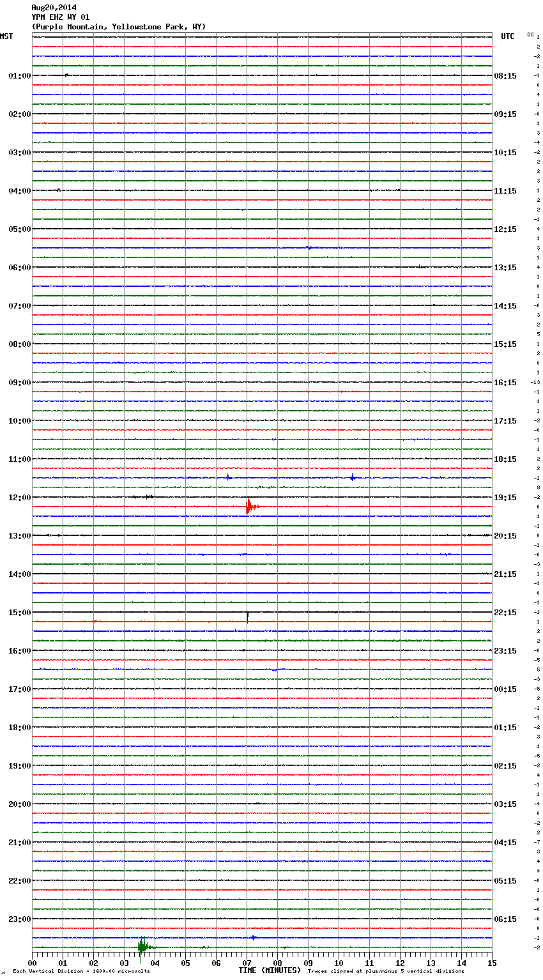Click the "Traces clipped at plus/minus 5 vertical divisions" note
Image resolution: width=543 pixels, height=980 pixels.
tap(386, 972)
